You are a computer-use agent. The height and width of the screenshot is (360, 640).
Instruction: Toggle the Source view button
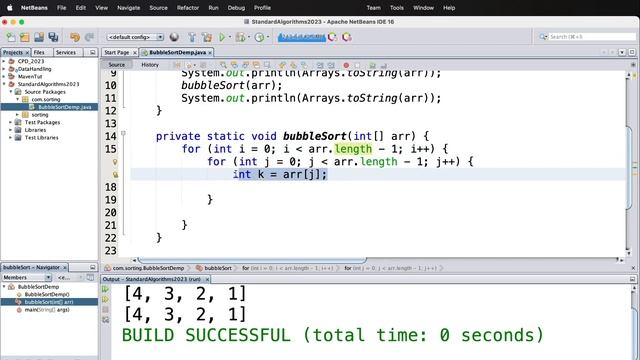click(116, 65)
